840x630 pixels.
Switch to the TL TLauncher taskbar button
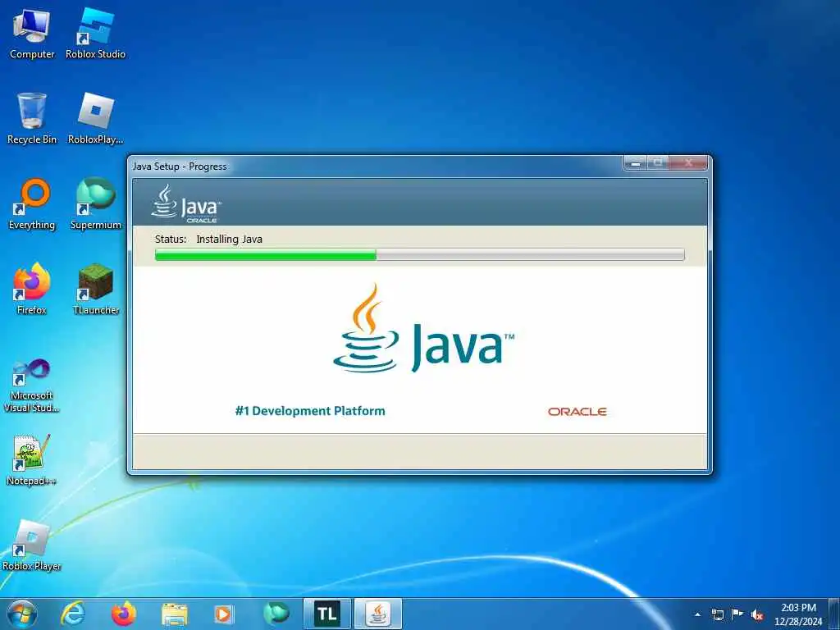click(x=326, y=614)
